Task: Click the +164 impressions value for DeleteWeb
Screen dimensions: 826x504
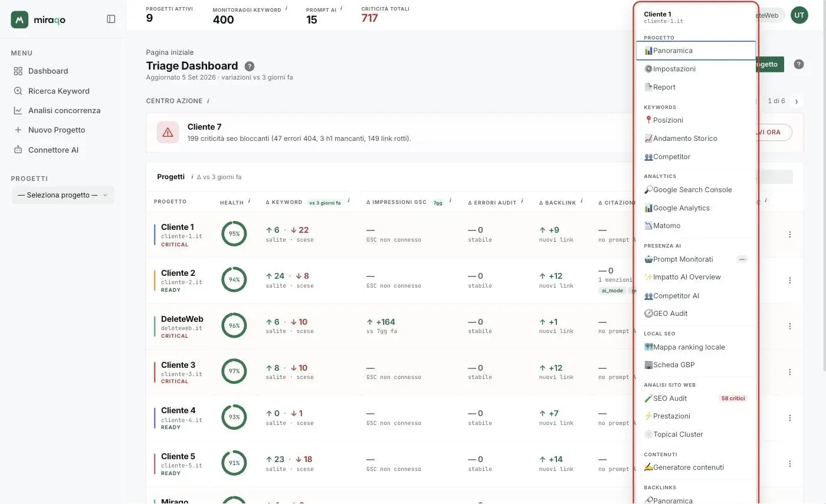Action: 381,322
